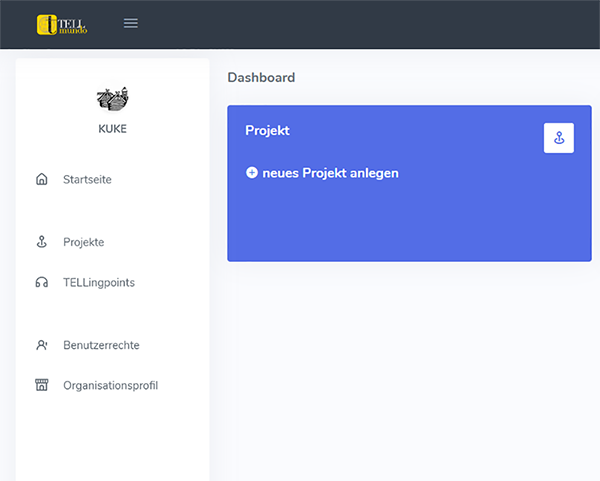This screenshot has width=600, height=481.
Task: Open the Projekte sidebar menu entry
Action: [x=84, y=242]
